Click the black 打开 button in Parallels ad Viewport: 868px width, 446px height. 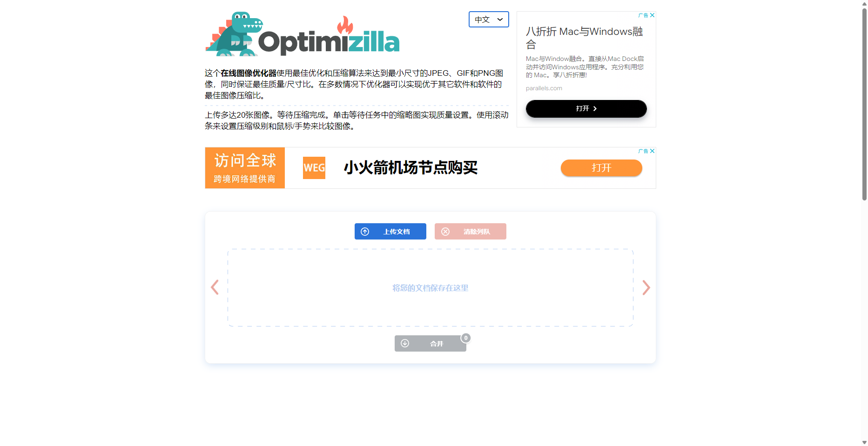click(586, 109)
